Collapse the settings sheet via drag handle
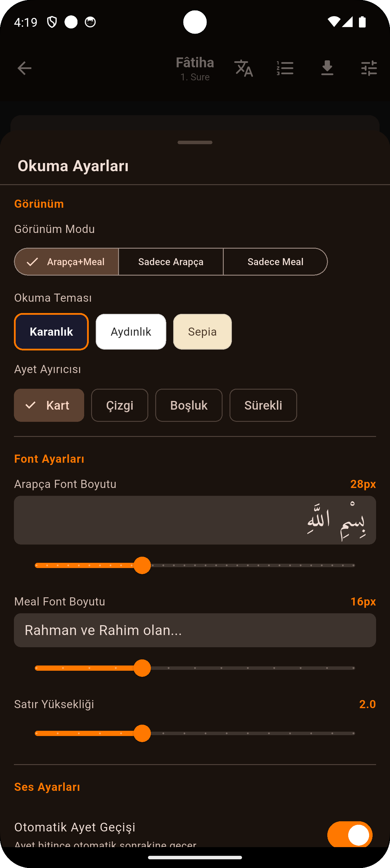The width and height of the screenshot is (390, 868). pyautogui.click(x=195, y=142)
